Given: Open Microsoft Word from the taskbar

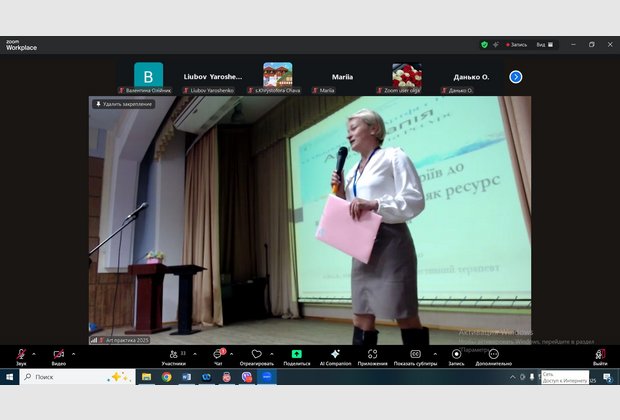Looking at the screenshot, I should click(187, 377).
